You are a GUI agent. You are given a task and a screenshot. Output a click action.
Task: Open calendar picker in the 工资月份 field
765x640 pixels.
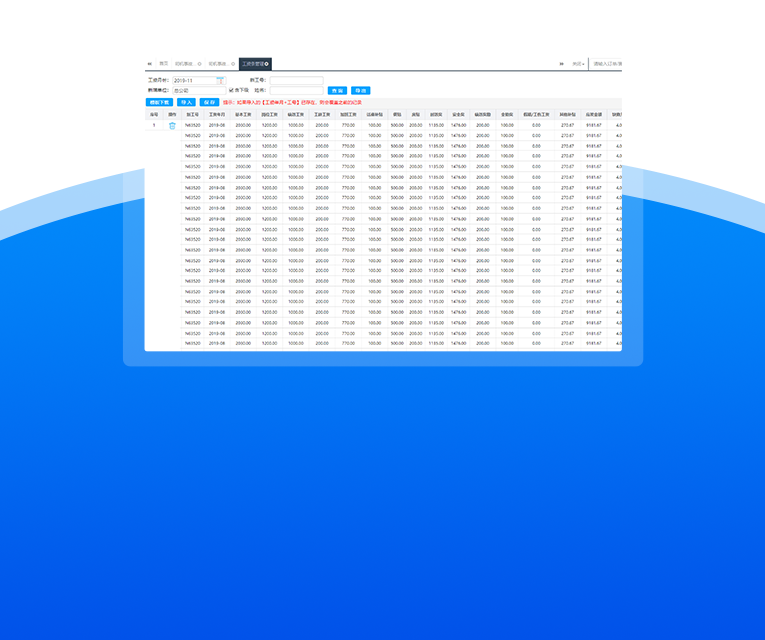pos(220,80)
